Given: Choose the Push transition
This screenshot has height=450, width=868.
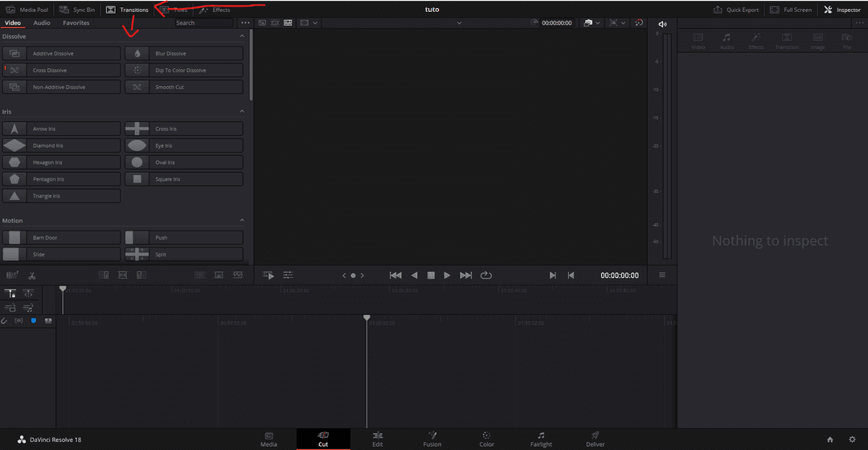Looking at the screenshot, I should pyautogui.click(x=184, y=237).
